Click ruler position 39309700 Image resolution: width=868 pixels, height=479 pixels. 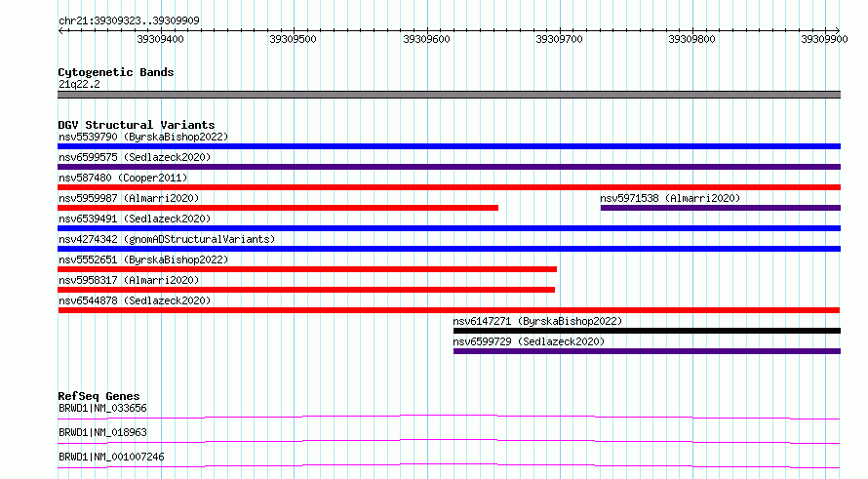click(x=559, y=39)
